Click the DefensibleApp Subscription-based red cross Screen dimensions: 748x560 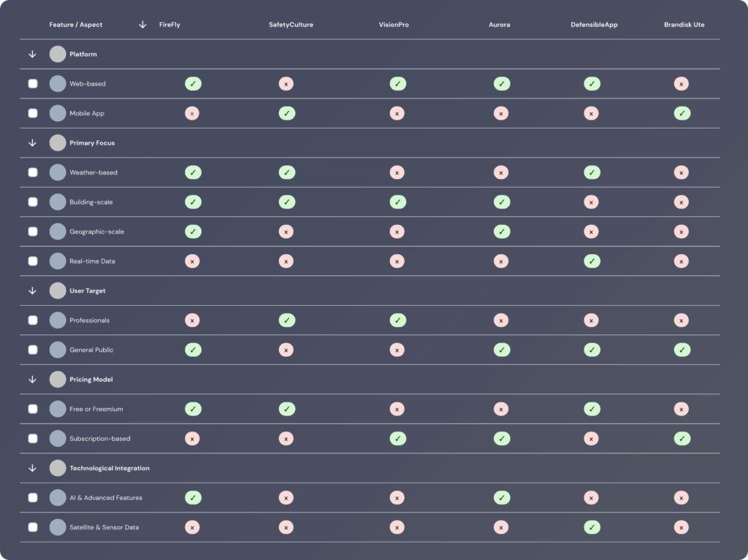point(591,439)
